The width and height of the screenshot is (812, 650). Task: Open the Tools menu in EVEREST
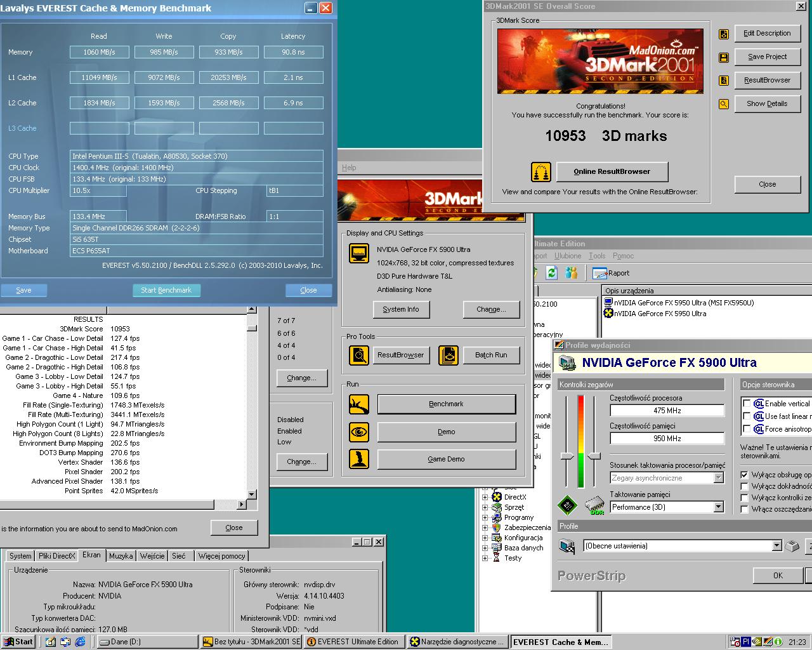597,256
